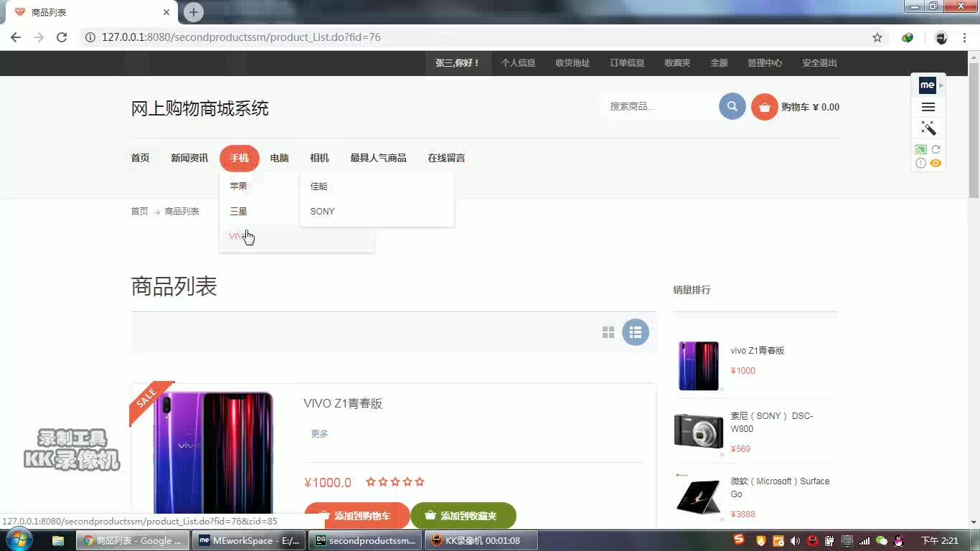Click the small refresh icon in floating panel
Image resolution: width=980 pixels, height=551 pixels.
coord(936,149)
